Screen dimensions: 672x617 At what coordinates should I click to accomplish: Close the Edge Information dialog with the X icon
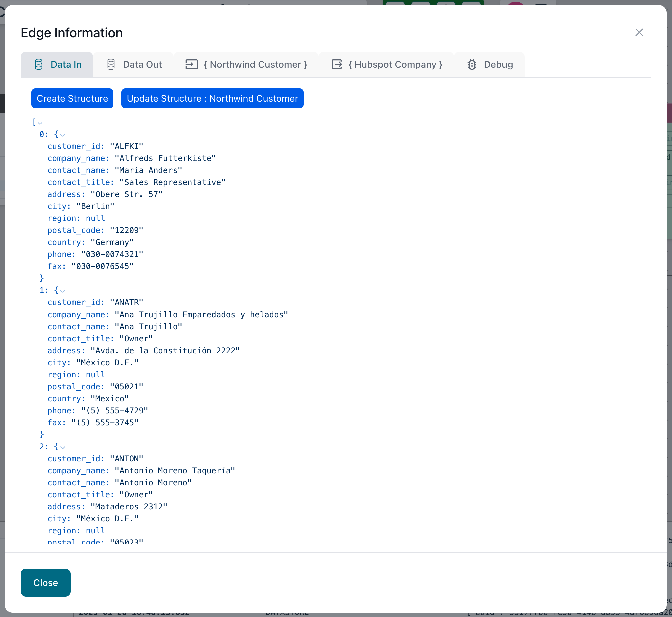tap(639, 32)
